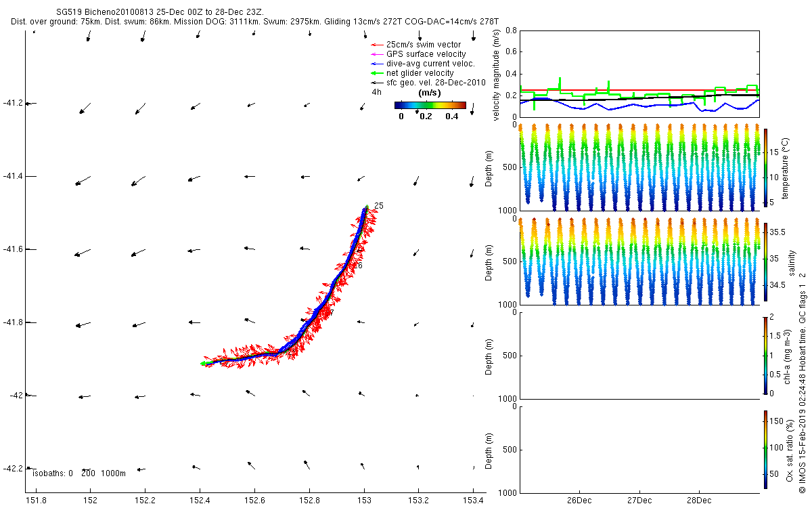Click the 'Isobaths: 0 200 1000m' label
This screenshot has height=508, width=812.
[x=79, y=473]
